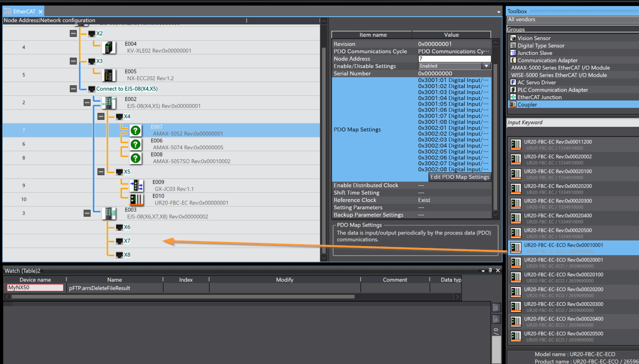This screenshot has height=364, width=639.
Task: Open the toolbox All vendors dropdown
Action: point(572,19)
